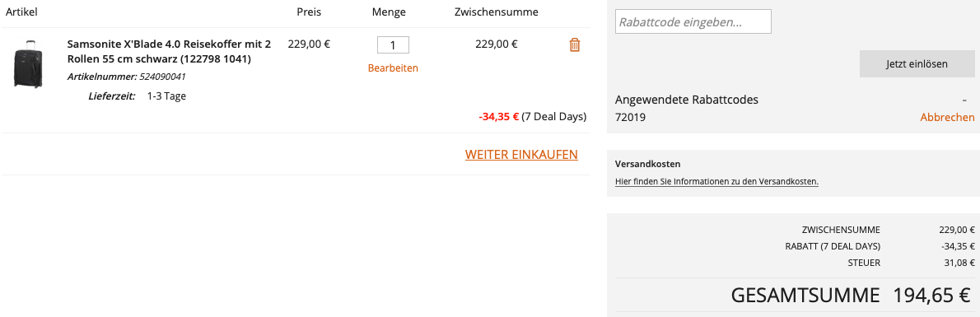The image size is (980, 317).
Task: Click the applied discount code 72019
Action: click(630, 118)
